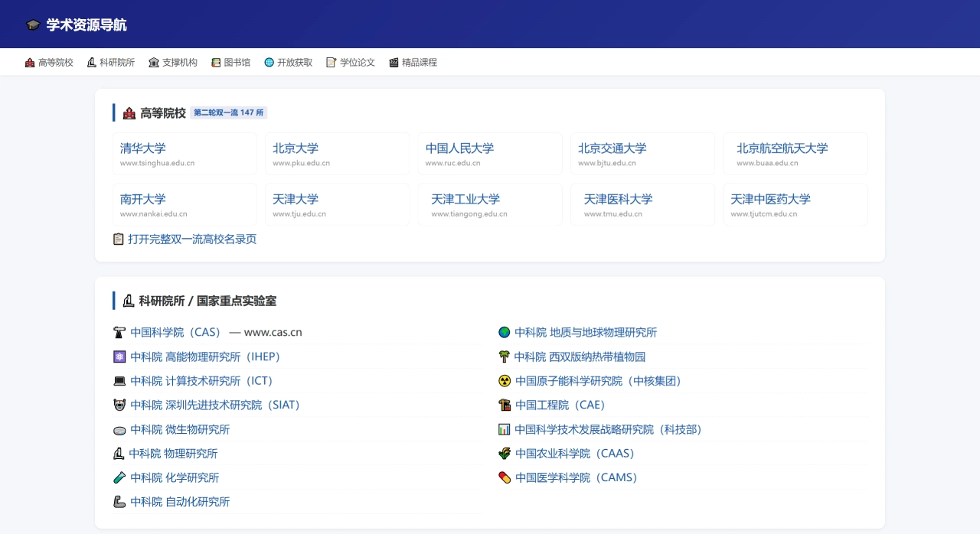Open the 中国农业科学院（CAAS） link
The image size is (980, 534).
(x=577, y=454)
